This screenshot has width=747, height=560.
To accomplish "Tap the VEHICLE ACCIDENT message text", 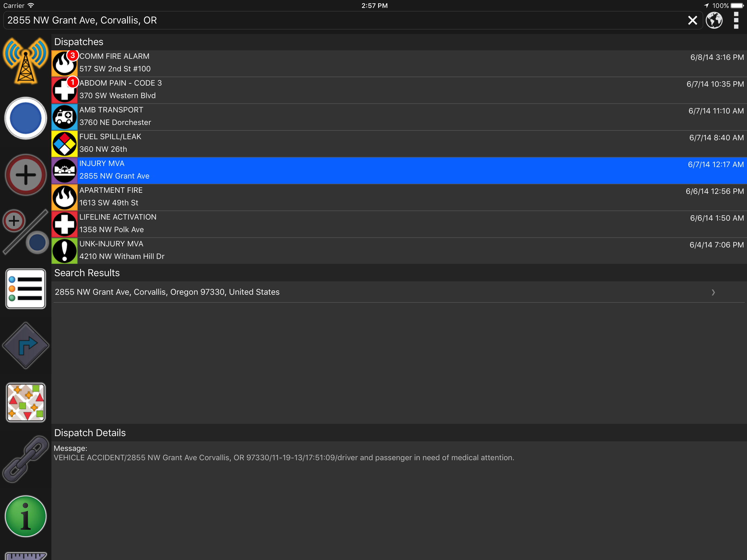I will pyautogui.click(x=284, y=458).
